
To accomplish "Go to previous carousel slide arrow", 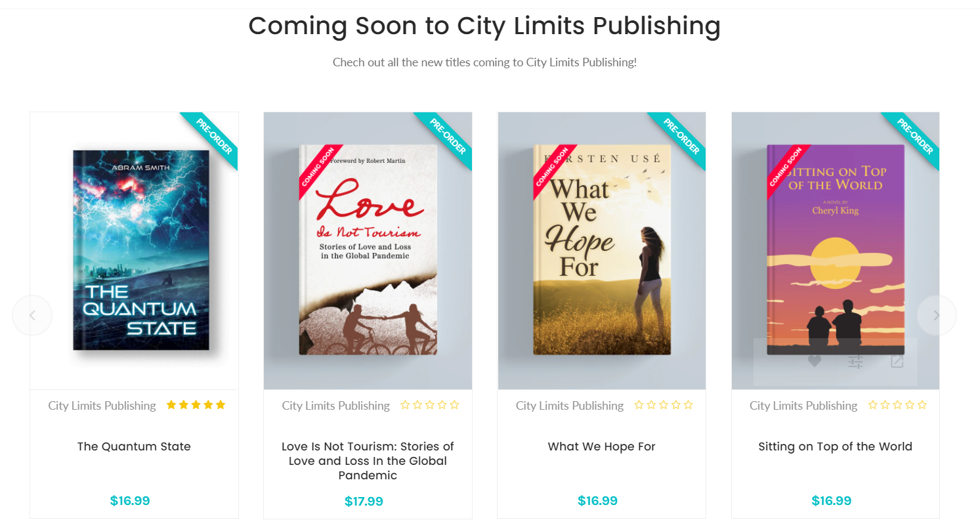I will (x=32, y=315).
